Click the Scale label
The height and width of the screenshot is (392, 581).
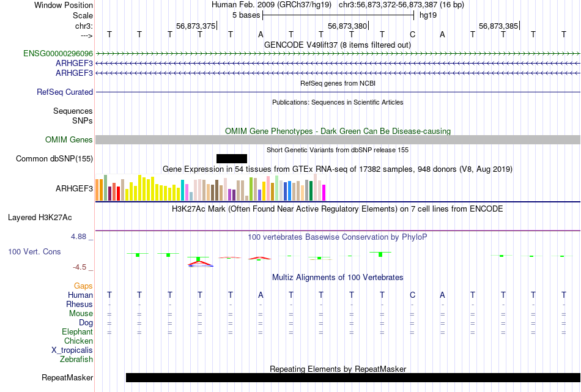[x=83, y=15]
